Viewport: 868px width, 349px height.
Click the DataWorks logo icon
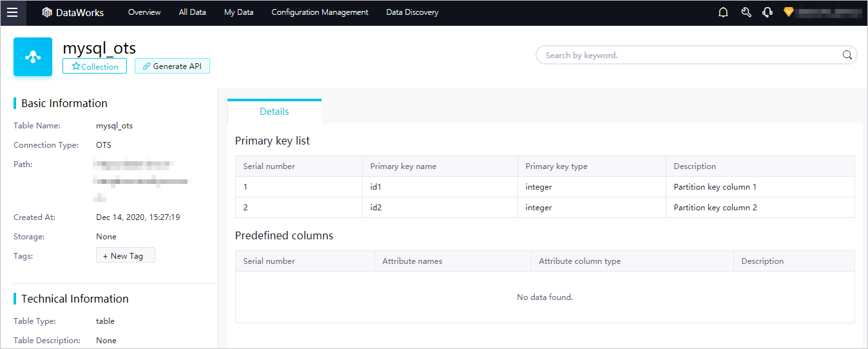pyautogui.click(x=47, y=12)
